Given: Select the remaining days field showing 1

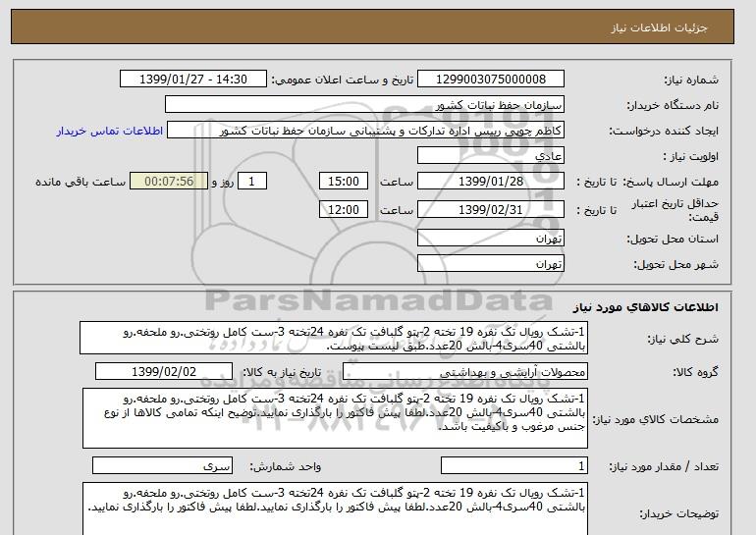Looking at the screenshot, I should click(x=253, y=182).
